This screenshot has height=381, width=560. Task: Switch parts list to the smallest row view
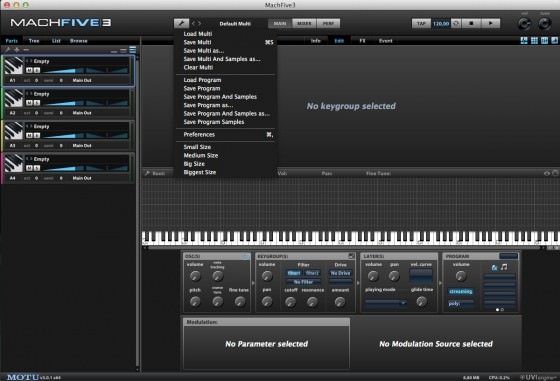[x=114, y=51]
